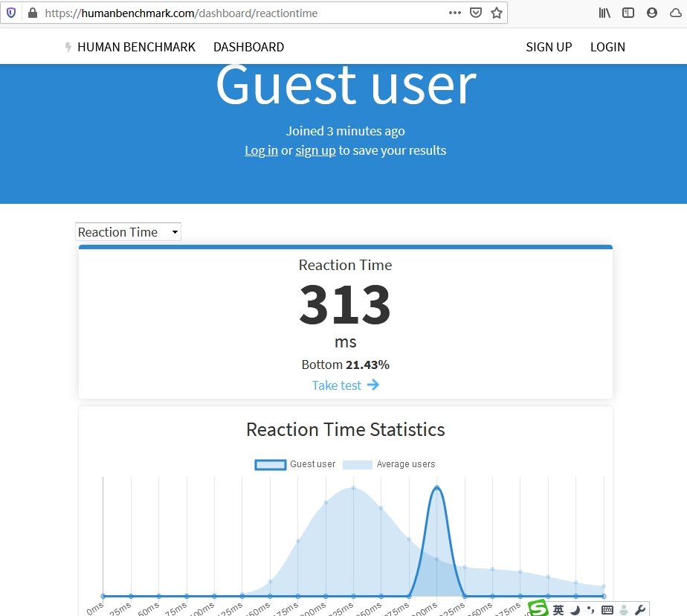Click the 'Reaction Time Statistics' chart title
The width and height of the screenshot is (687, 616).
click(345, 430)
